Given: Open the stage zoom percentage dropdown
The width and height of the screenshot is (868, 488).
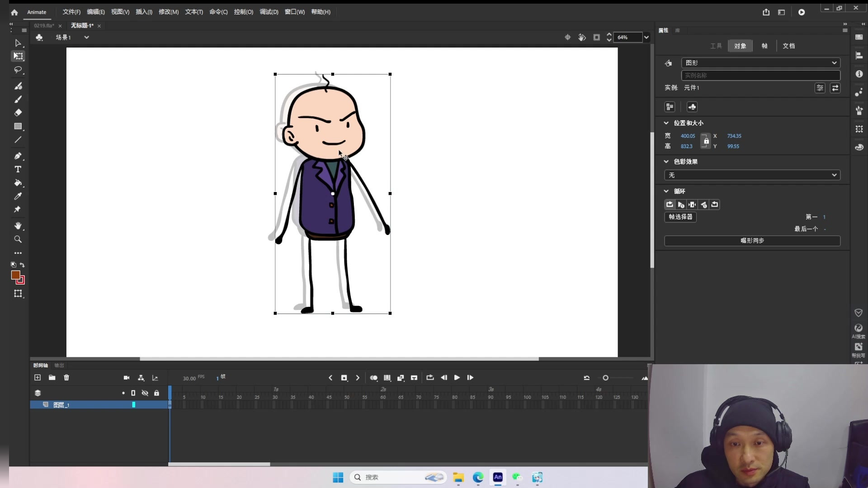Looking at the screenshot, I should tap(646, 38).
